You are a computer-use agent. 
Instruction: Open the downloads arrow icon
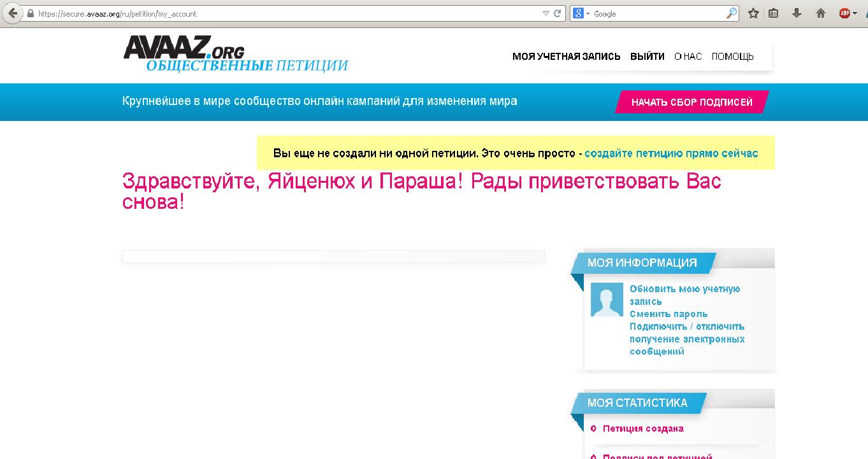click(797, 13)
